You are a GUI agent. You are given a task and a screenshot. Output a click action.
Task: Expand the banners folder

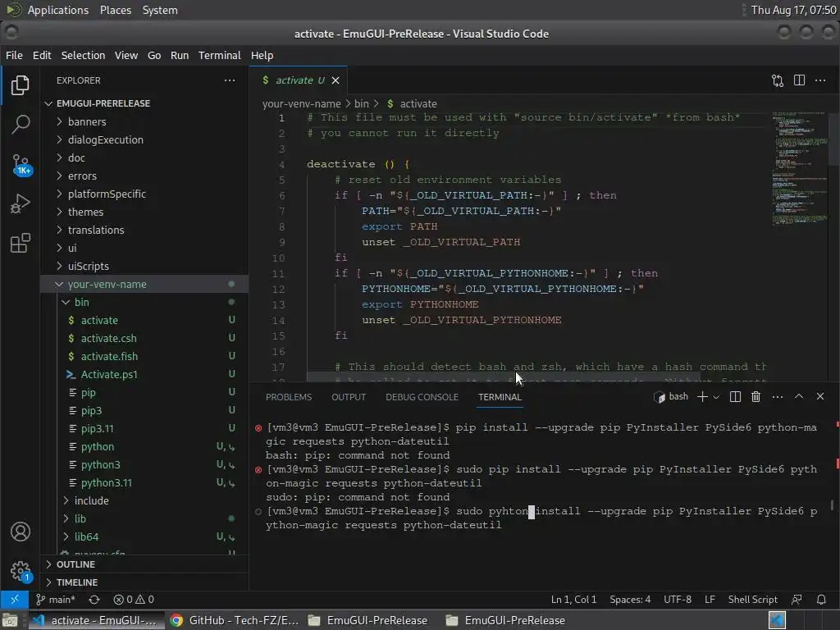(144, 121)
